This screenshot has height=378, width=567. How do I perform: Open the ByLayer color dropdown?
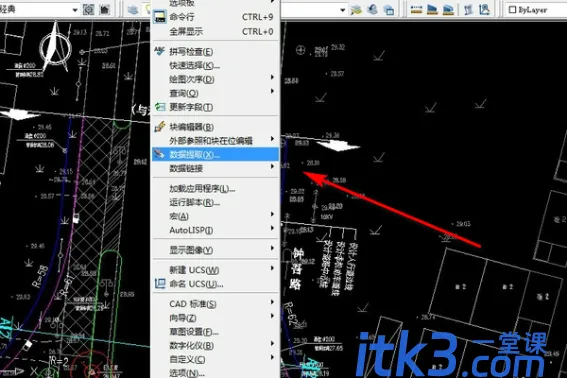point(537,10)
